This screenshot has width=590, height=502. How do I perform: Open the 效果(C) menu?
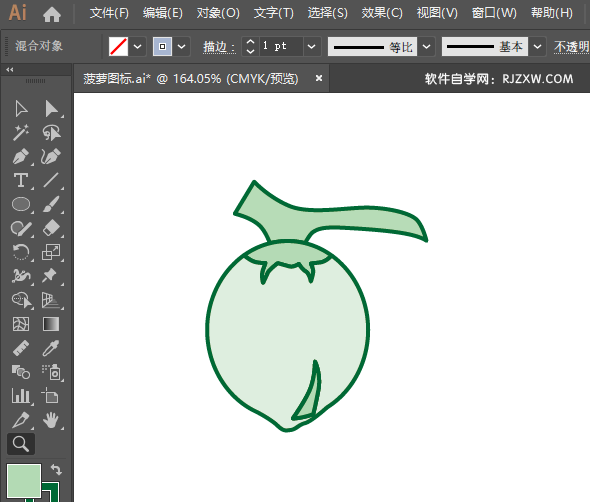(x=382, y=14)
